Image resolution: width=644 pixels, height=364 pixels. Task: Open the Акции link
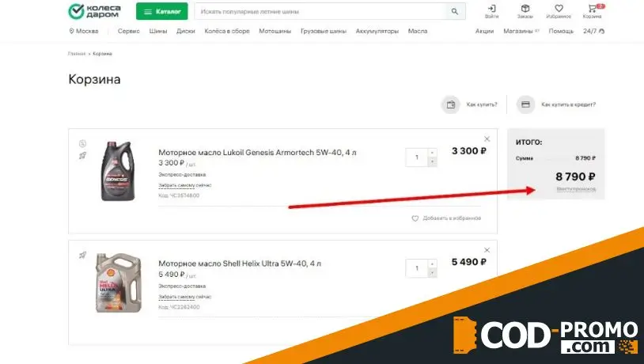[485, 31]
